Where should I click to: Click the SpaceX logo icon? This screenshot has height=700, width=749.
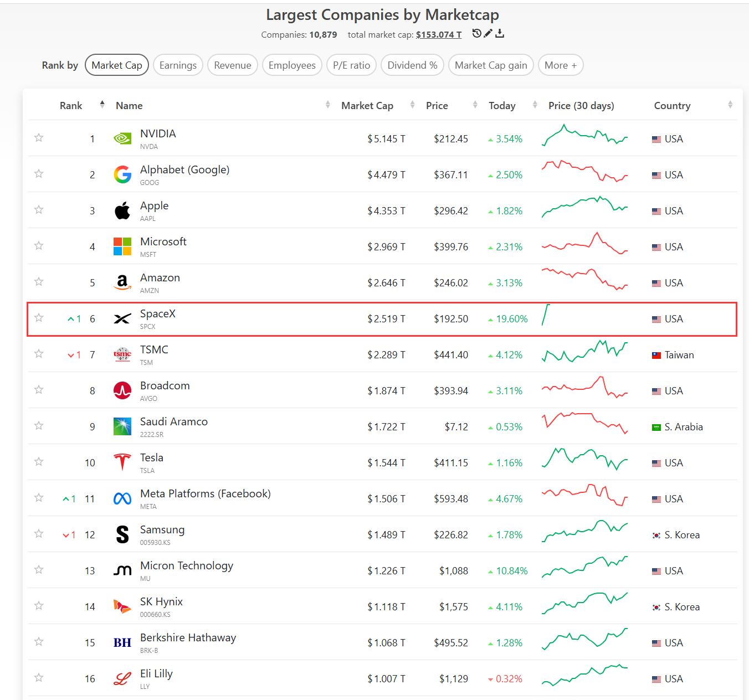(122, 318)
